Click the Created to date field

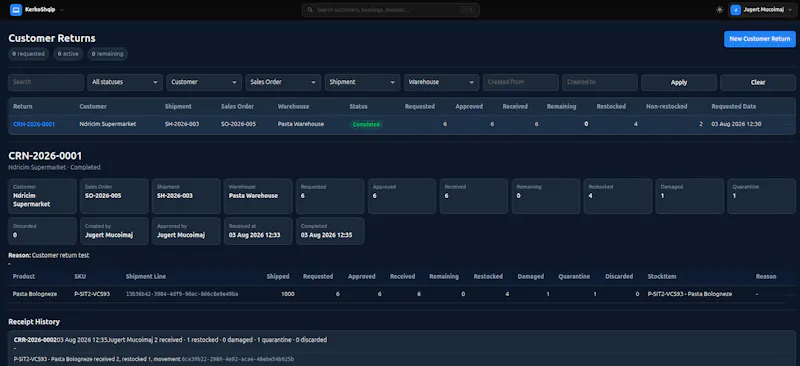(600, 82)
